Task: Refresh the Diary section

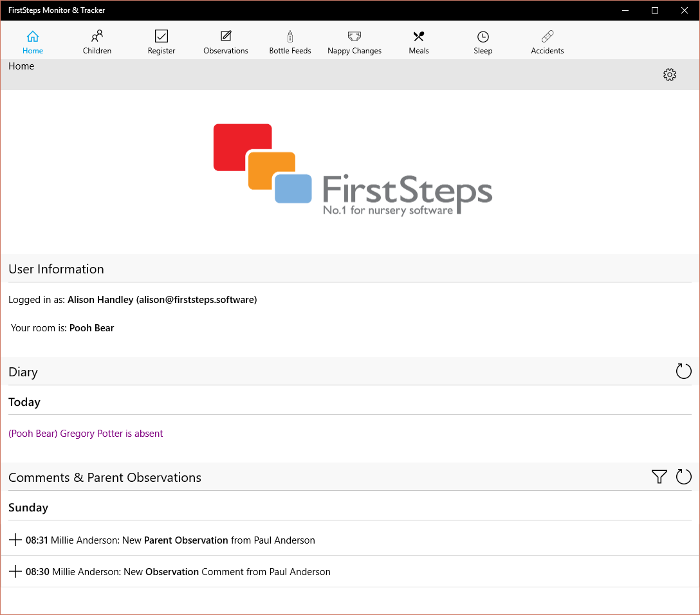Action: [x=683, y=371]
